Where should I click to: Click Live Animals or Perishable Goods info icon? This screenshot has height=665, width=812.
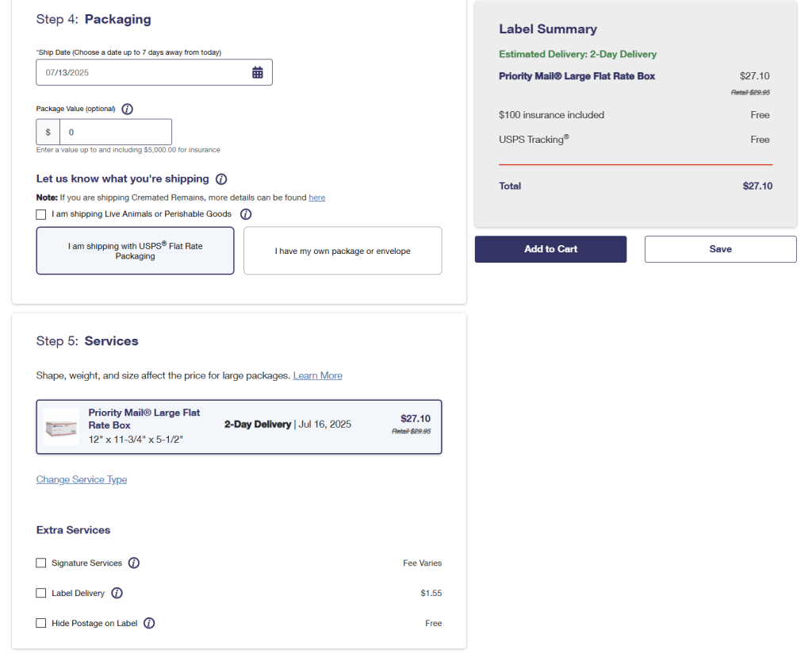coord(246,214)
